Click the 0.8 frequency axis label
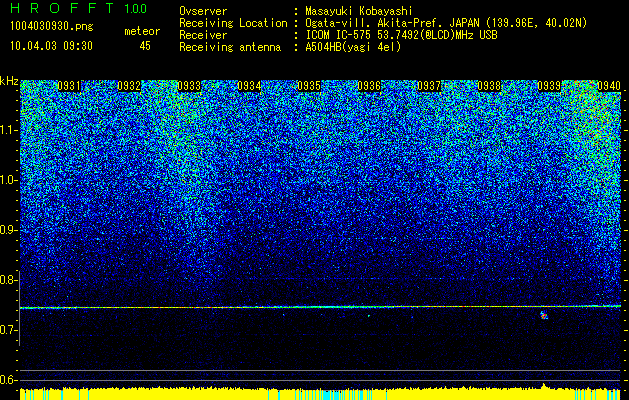The image size is (629, 400). click(x=9, y=280)
